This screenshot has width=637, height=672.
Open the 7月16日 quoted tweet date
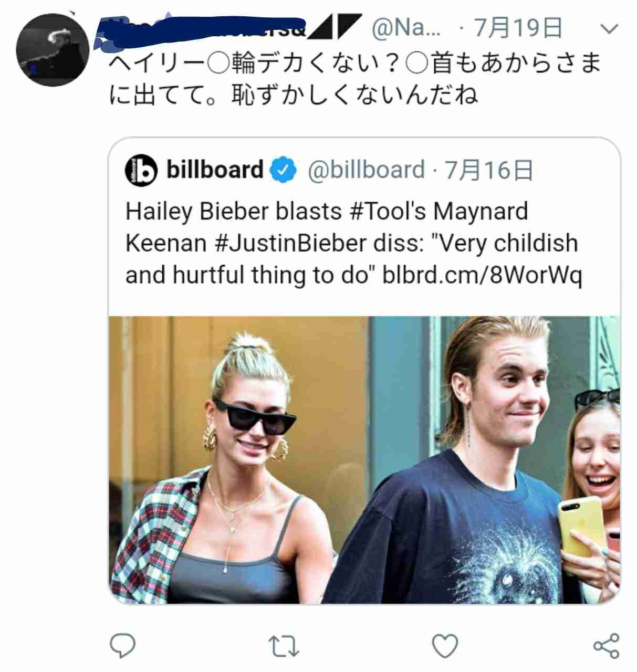[x=489, y=170]
